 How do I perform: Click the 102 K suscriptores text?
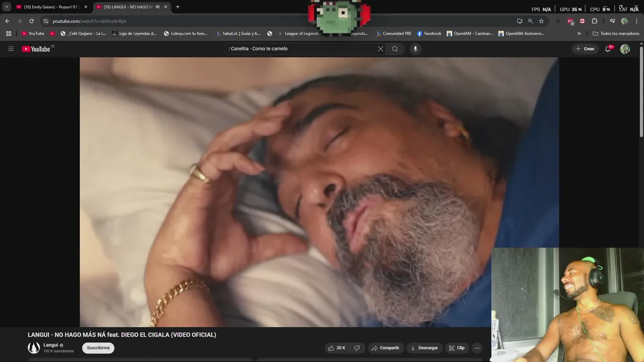pyautogui.click(x=58, y=351)
